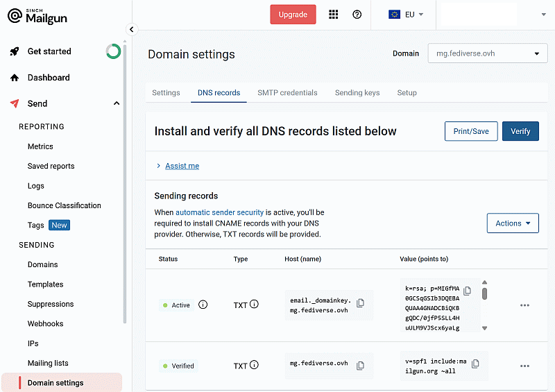Image resolution: width=555 pixels, height=392 pixels.
Task: Select the DNS records tab
Action: [219, 93]
